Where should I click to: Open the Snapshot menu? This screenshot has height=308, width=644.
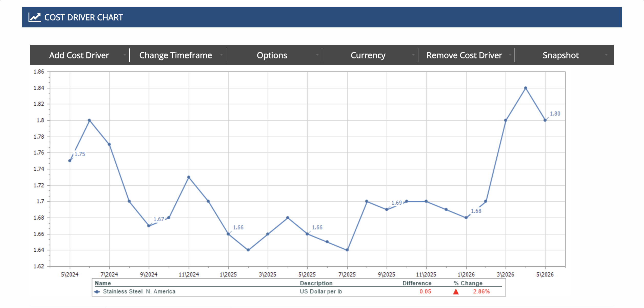(561, 55)
